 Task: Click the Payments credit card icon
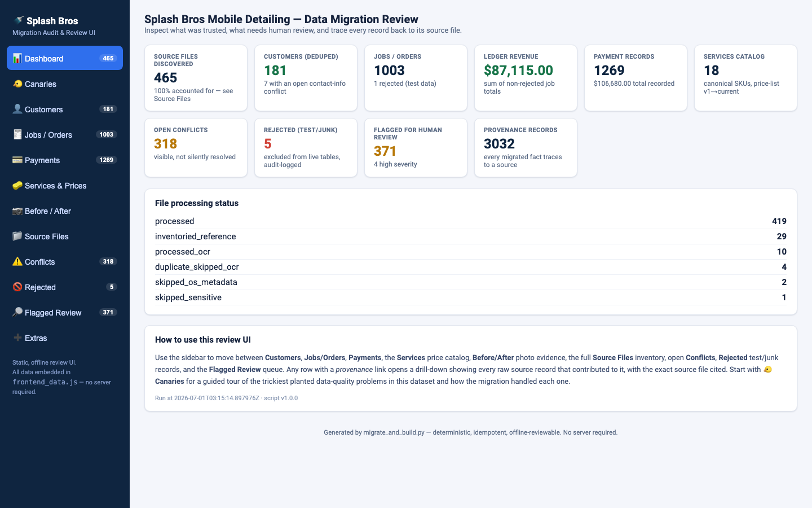[x=17, y=160]
